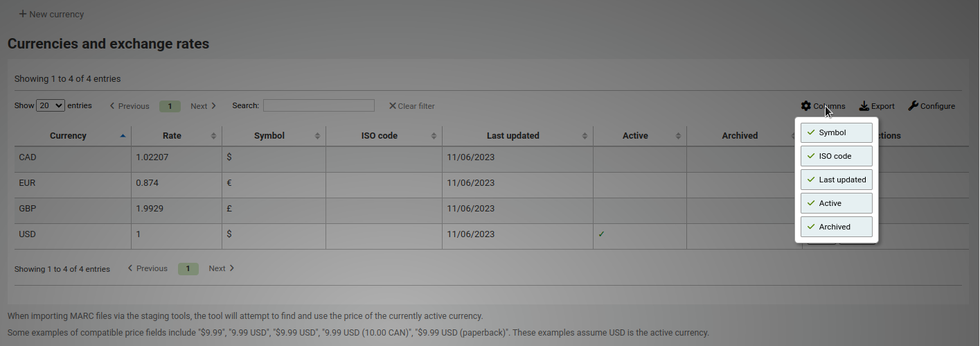The image size is (980, 346).
Task: Click the Export download icon
Action: [864, 106]
